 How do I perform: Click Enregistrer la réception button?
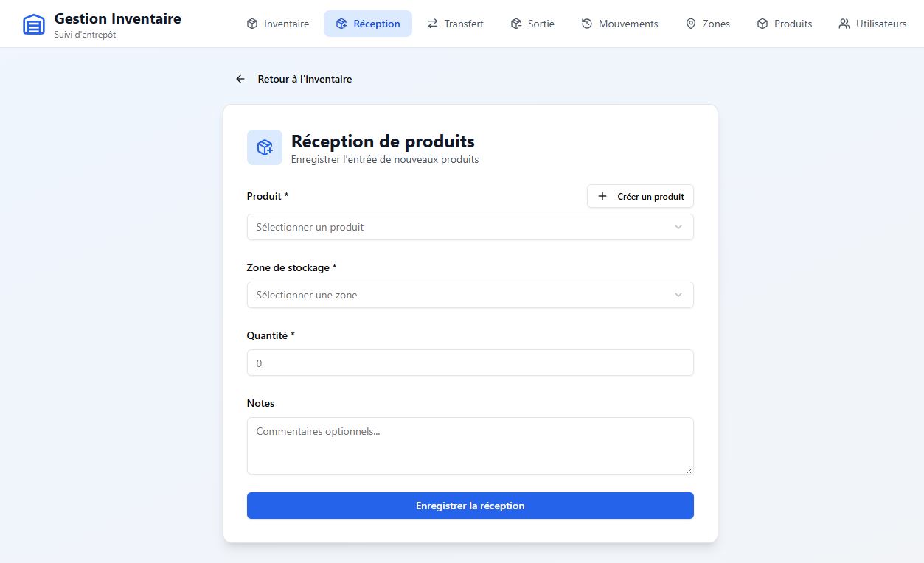coord(470,506)
